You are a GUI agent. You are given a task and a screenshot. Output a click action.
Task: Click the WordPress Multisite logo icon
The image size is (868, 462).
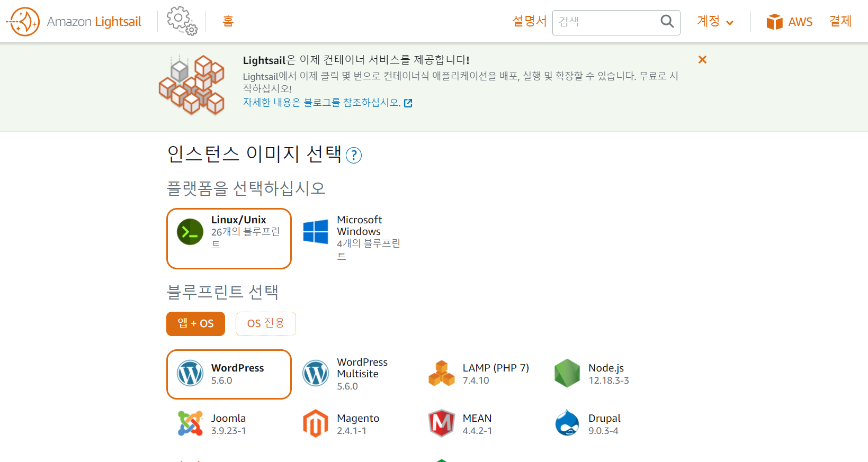tap(316, 373)
